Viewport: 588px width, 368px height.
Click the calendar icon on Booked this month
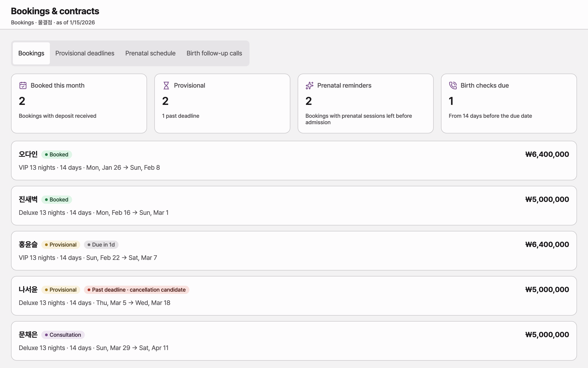[23, 85]
